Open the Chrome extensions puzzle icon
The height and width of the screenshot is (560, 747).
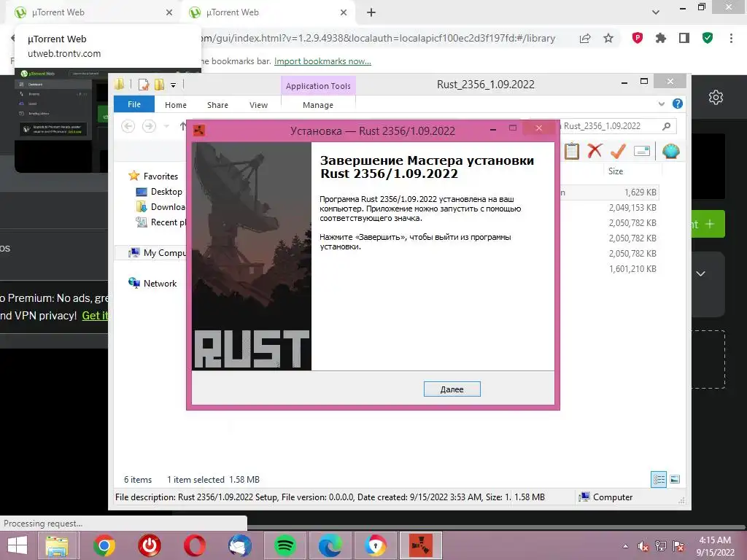pos(660,38)
